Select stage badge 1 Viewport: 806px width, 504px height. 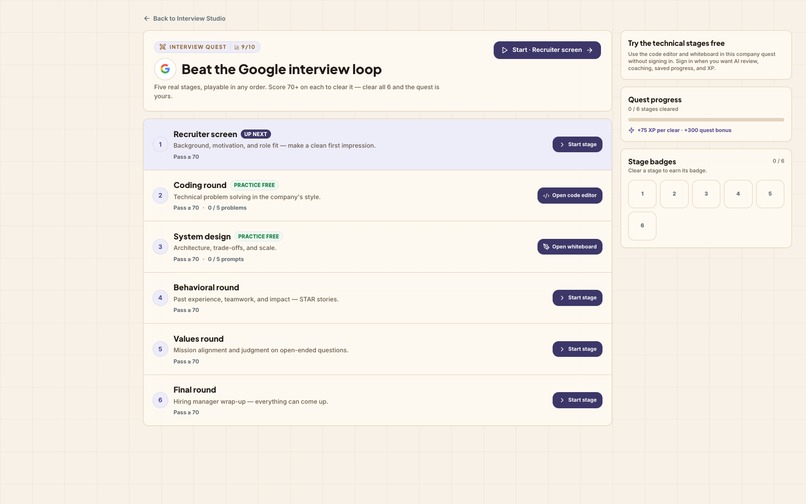[642, 194]
